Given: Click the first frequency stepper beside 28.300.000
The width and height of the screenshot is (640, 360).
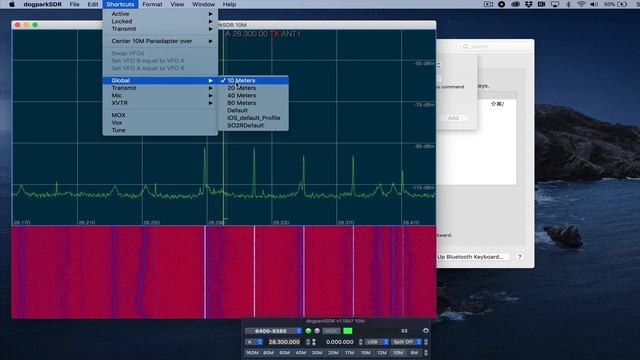Looking at the screenshot, I should pos(308,342).
